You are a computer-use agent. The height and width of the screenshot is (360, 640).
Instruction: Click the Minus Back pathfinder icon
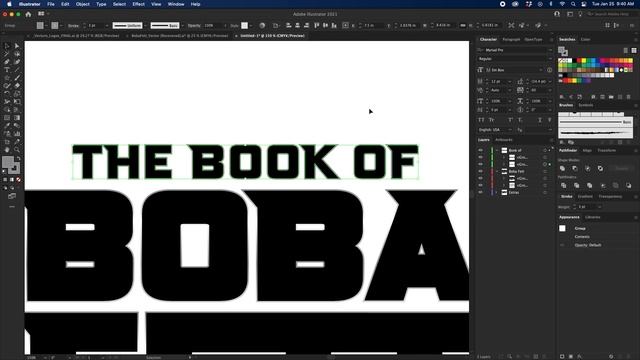click(x=628, y=185)
